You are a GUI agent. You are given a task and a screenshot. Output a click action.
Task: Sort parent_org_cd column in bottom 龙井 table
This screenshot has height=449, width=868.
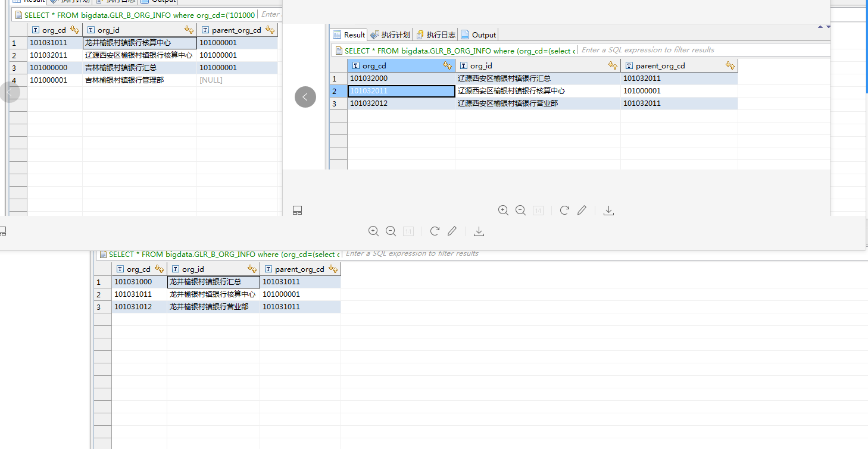pos(333,269)
